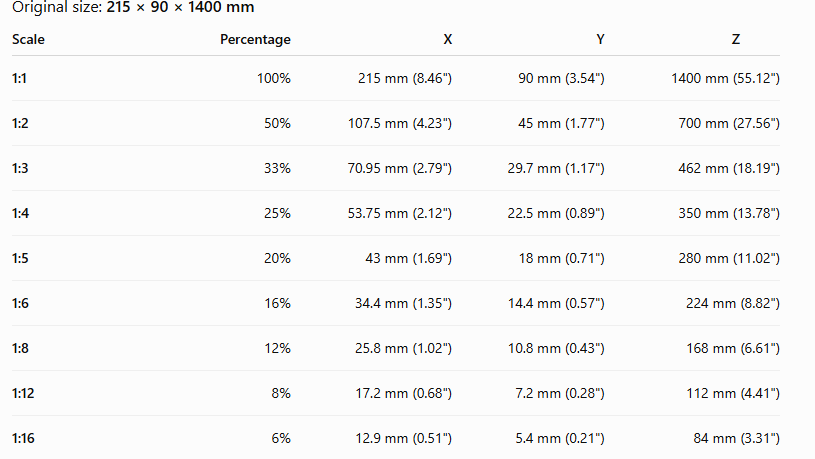Select the 1:1 scale row label
Viewport: 815px width, 459px height.
19,78
